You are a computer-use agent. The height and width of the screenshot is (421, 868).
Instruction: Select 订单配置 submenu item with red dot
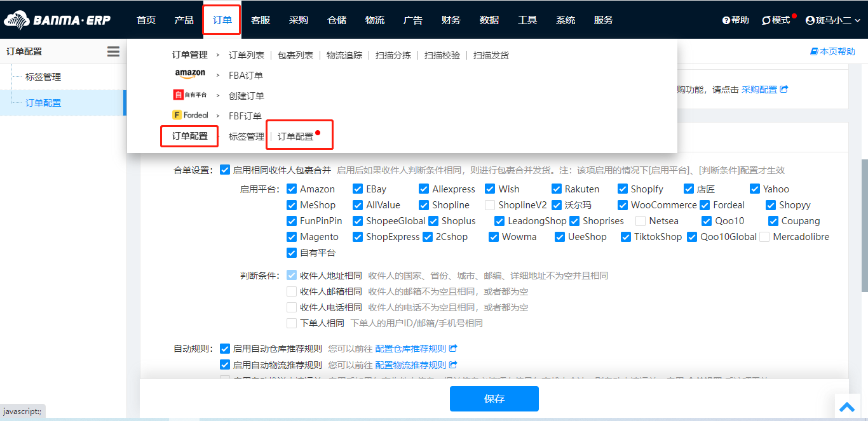[x=296, y=137]
